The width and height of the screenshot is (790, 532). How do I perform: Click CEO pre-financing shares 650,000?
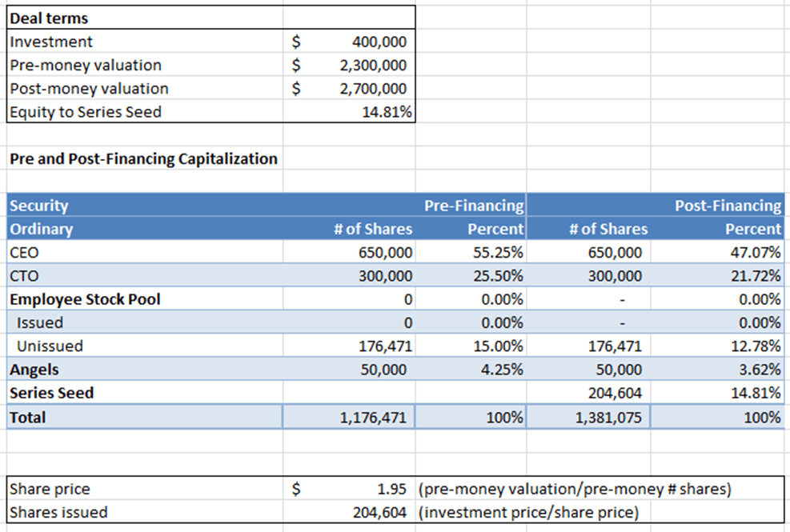tap(349, 252)
